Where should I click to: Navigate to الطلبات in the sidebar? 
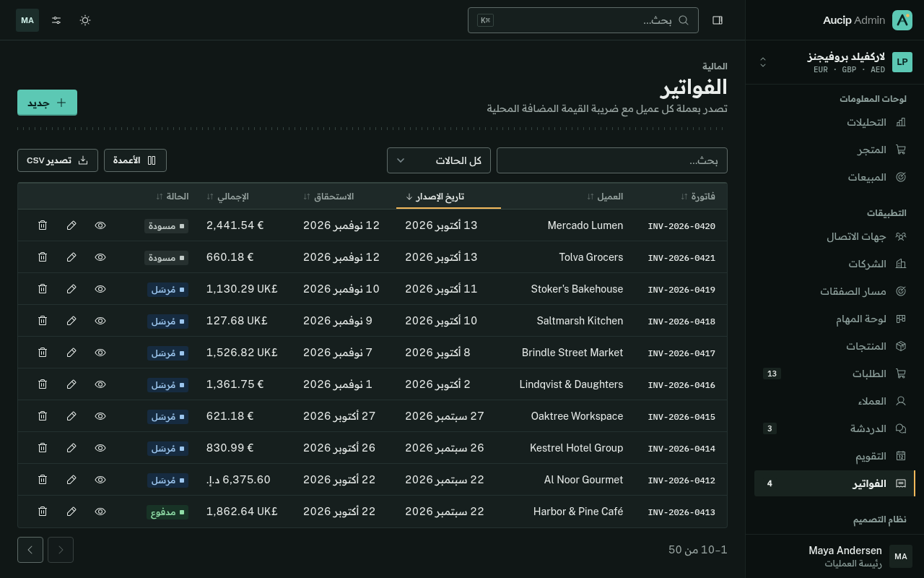834,374
